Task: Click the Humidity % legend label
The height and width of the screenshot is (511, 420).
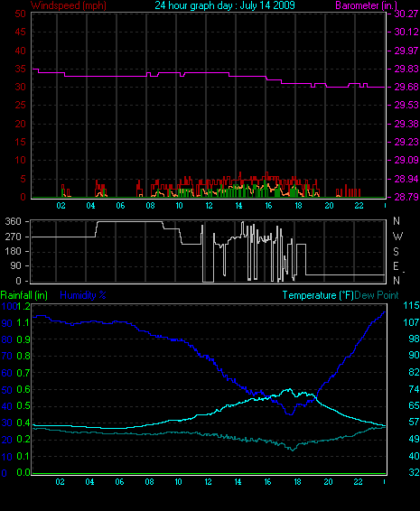Action: pos(83,295)
